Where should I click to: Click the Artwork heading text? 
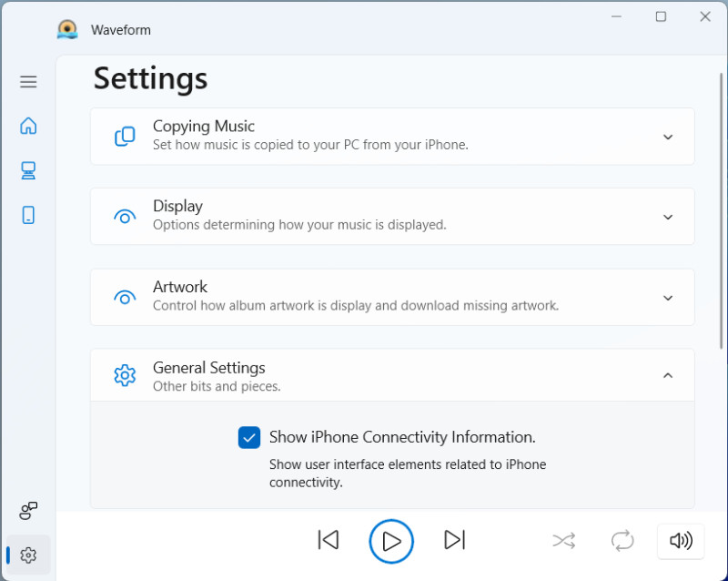[x=180, y=287]
